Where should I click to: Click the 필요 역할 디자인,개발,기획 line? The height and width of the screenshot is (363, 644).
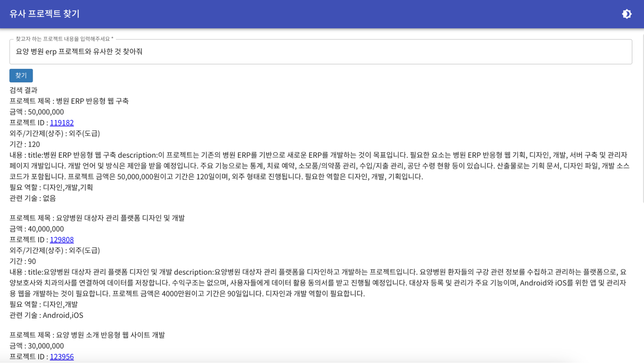click(x=51, y=188)
